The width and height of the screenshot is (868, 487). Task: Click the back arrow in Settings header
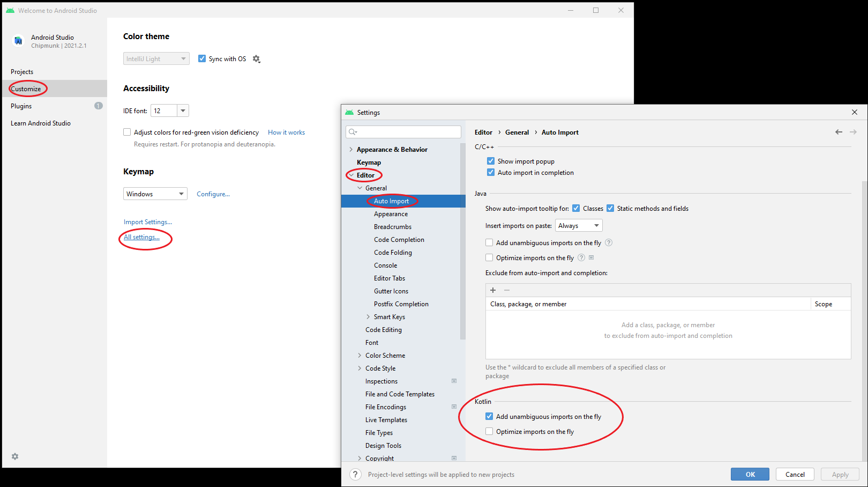click(x=839, y=132)
